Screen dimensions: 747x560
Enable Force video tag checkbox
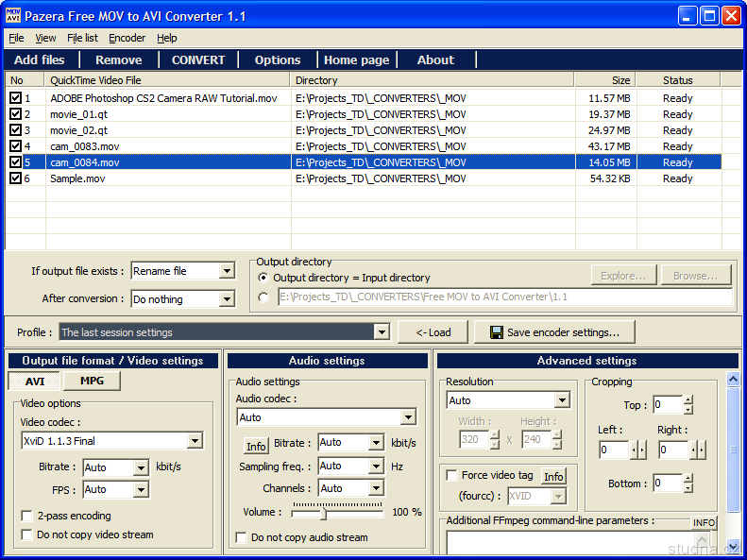pos(452,476)
